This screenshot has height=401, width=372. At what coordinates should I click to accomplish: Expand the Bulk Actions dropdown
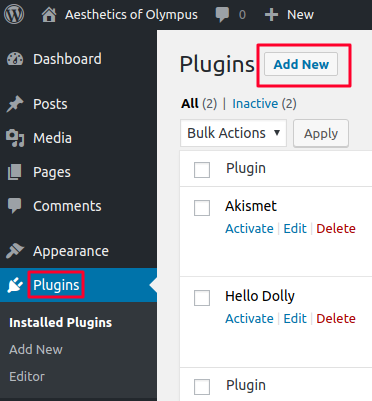(233, 133)
